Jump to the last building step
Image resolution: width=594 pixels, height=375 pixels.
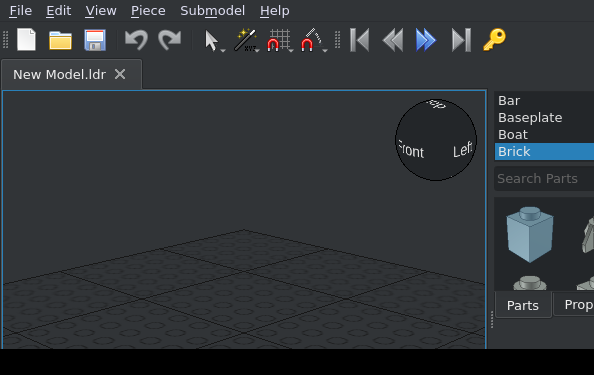[x=461, y=40]
